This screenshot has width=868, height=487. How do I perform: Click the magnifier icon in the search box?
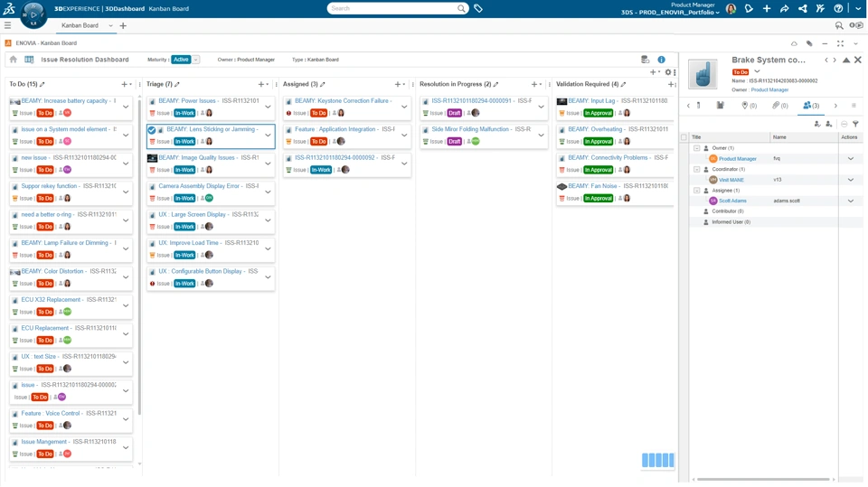(461, 8)
